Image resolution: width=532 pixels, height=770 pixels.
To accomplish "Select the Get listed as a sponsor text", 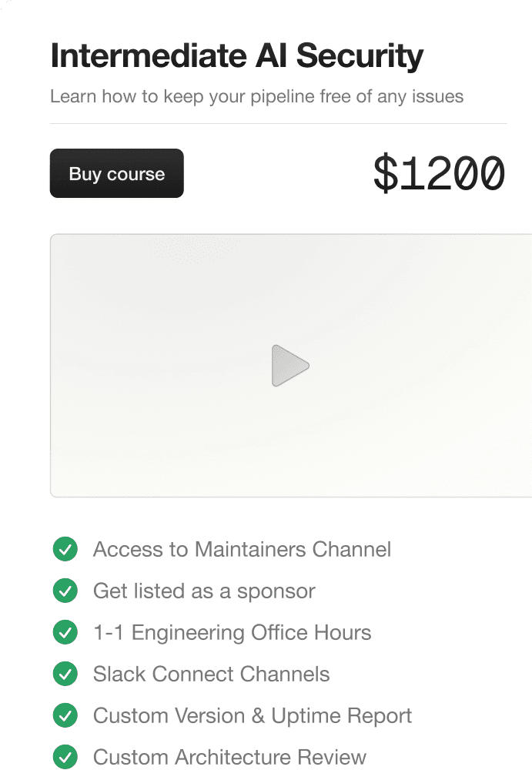I will tap(204, 591).
